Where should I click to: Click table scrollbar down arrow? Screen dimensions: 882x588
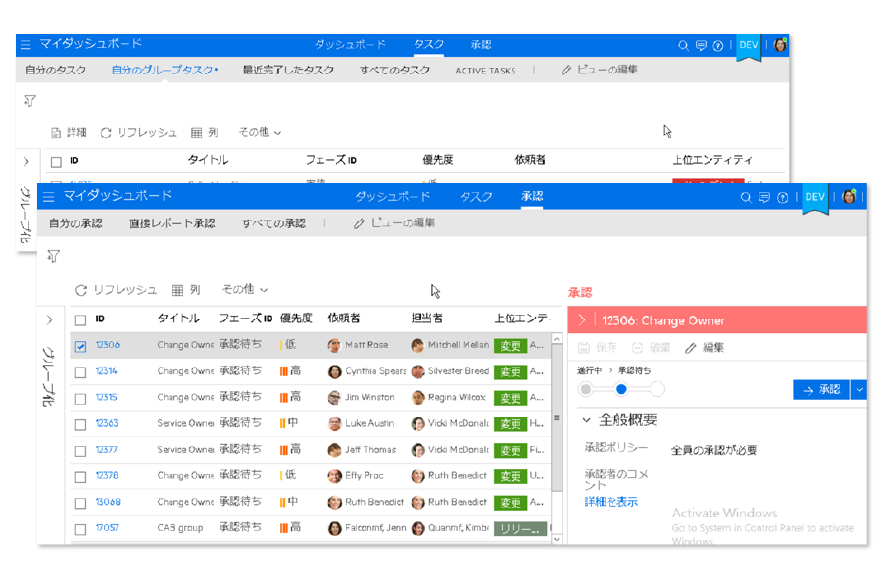tap(557, 539)
